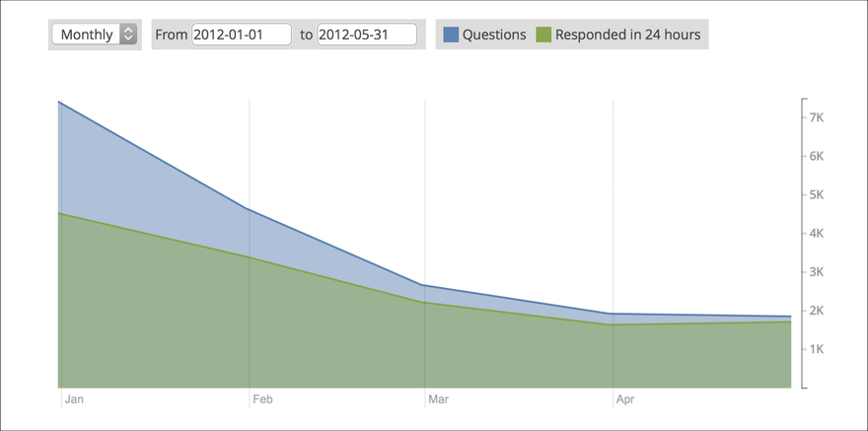
Task: Toggle the Questions series label
Action: tap(494, 35)
